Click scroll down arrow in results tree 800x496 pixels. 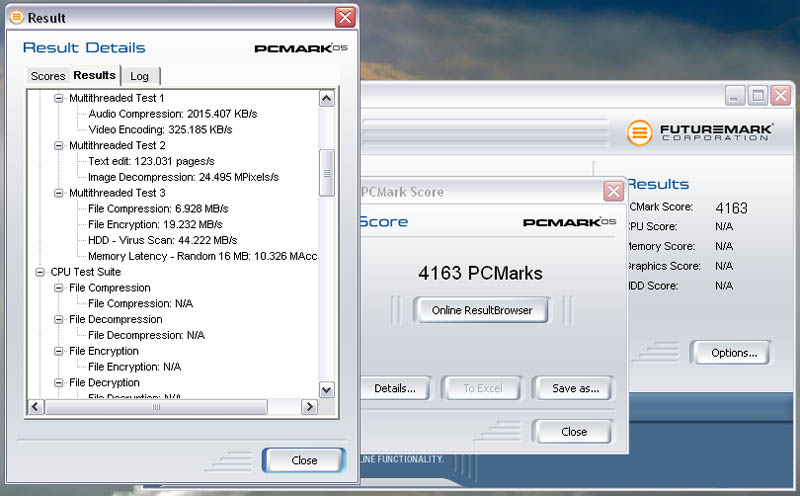(327, 390)
